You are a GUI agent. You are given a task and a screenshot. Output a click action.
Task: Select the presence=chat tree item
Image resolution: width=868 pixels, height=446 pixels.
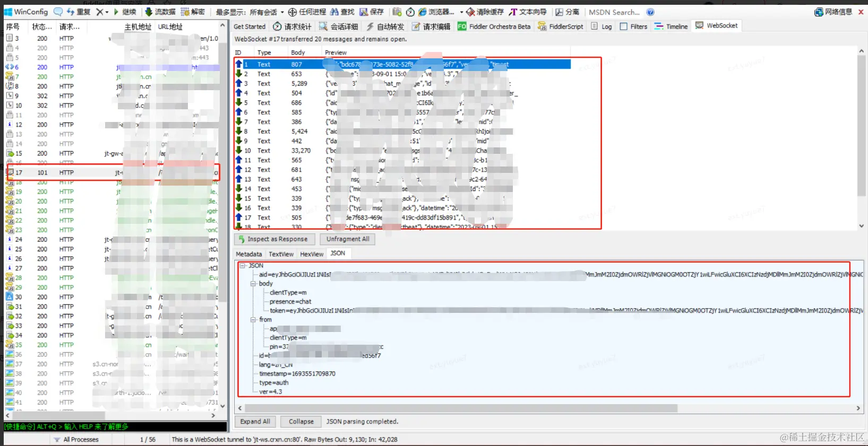click(290, 302)
